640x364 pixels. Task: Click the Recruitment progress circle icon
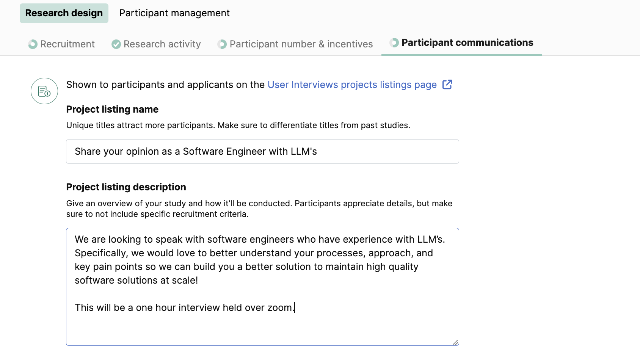pyautogui.click(x=33, y=44)
